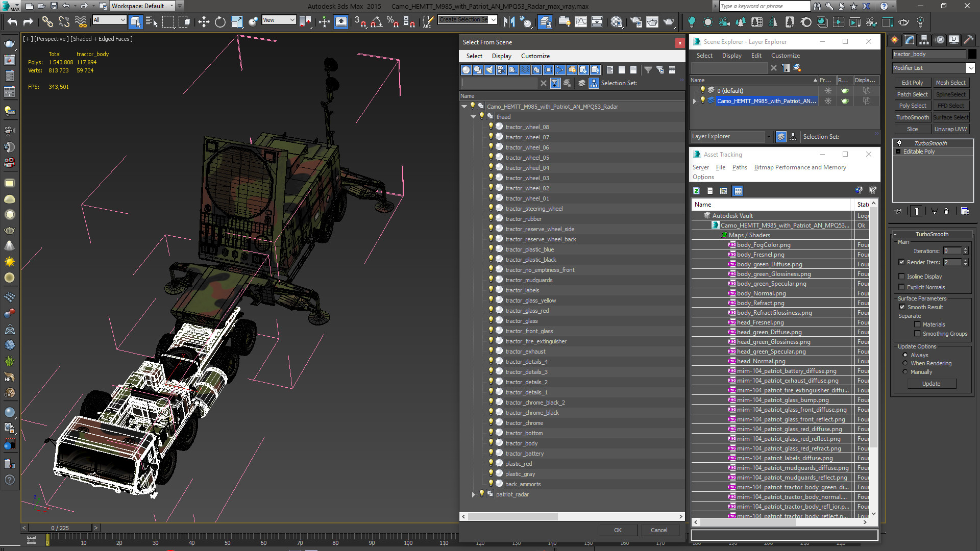Enable Isoline Display checkbox
This screenshot has width=980, height=551.
coord(901,277)
